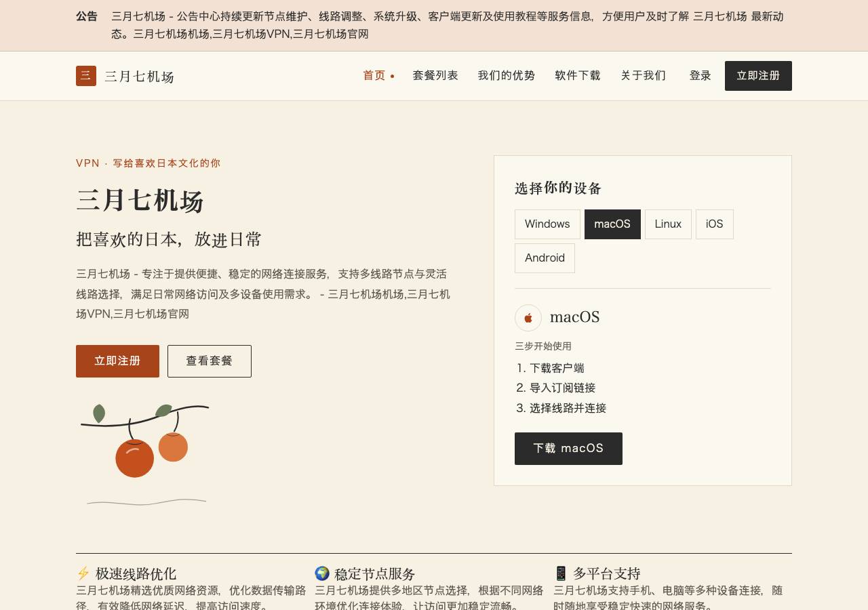Click the VPN · 写给喜欢日本文化的你 tagline
The image size is (868, 610).
coord(149,163)
